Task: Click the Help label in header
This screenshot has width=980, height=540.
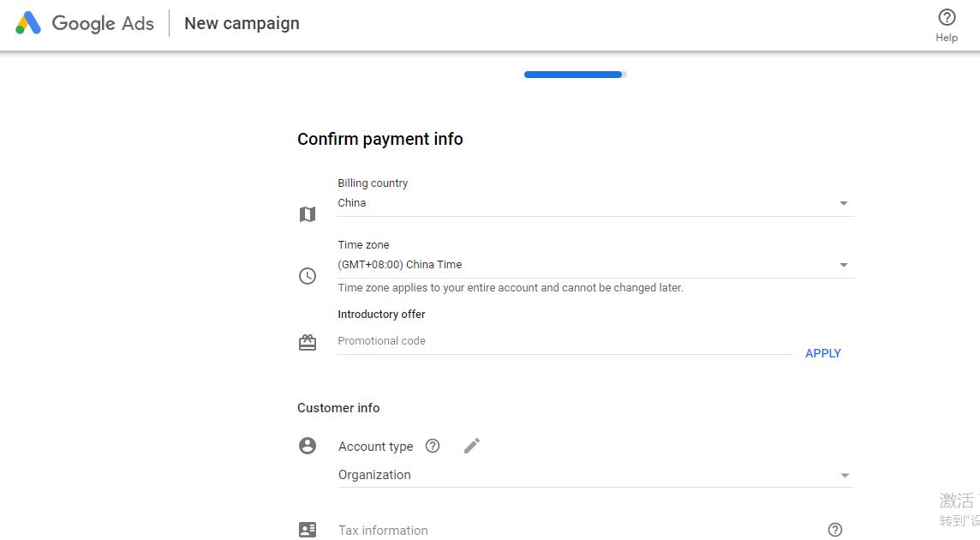Action: click(x=947, y=38)
